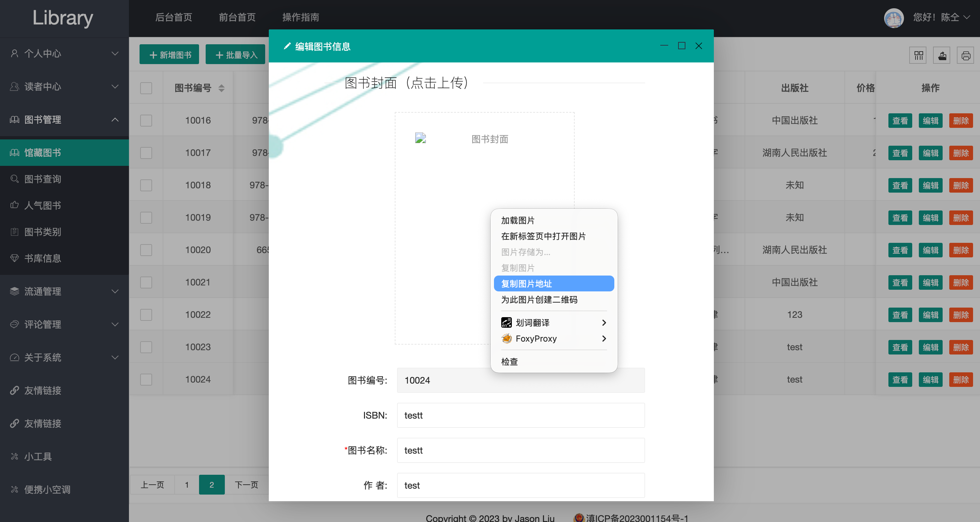Open 小工具 sidebar item

(x=38, y=456)
